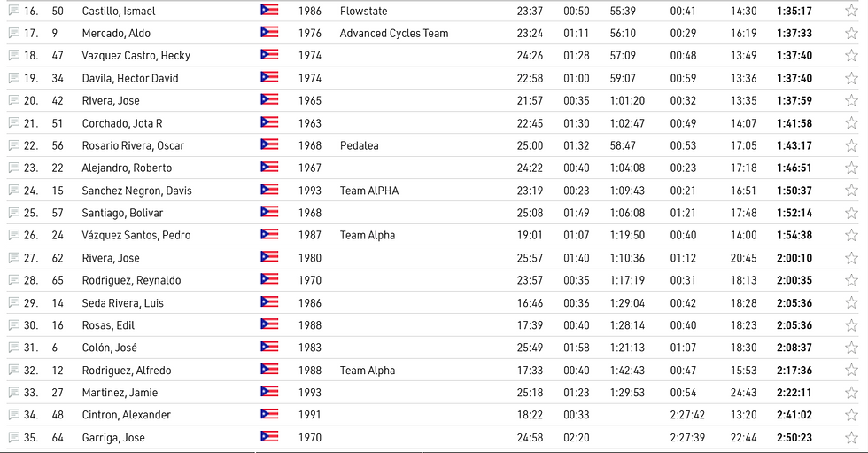Open comments for Davila, Hector David

point(13,78)
